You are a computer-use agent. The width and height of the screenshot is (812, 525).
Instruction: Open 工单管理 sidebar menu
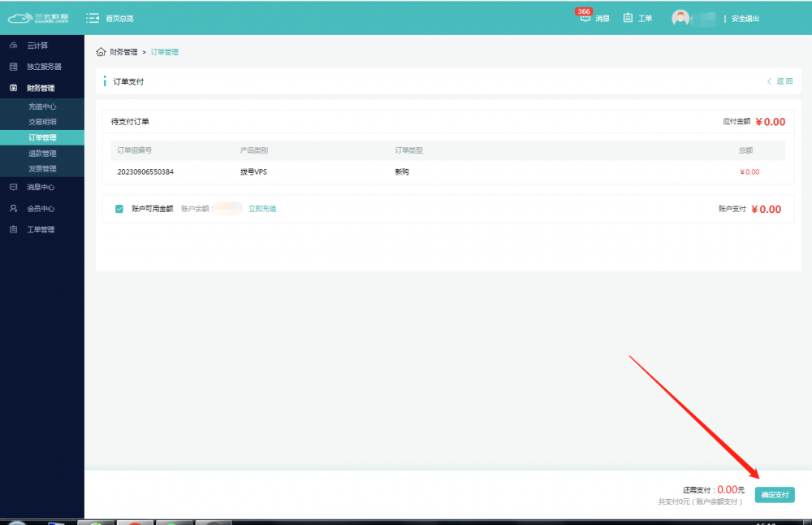pos(42,229)
